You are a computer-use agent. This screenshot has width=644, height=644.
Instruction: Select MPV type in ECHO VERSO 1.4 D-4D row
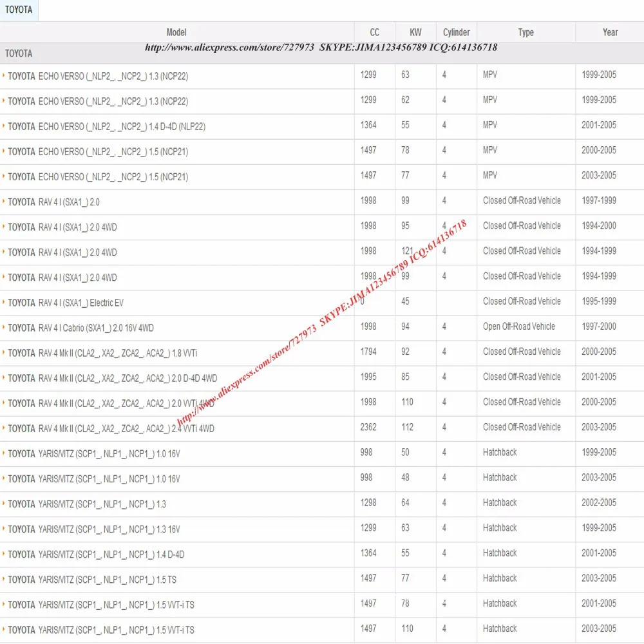coord(490,125)
